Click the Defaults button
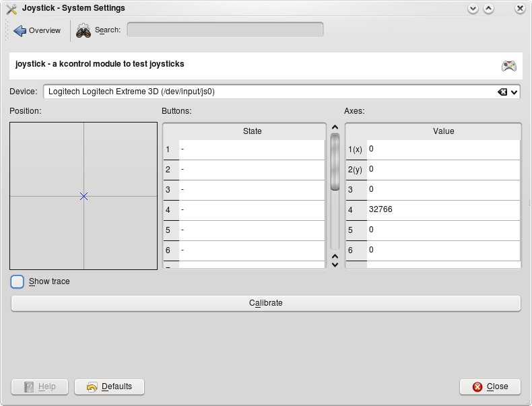The width and height of the screenshot is (532, 406). [109, 386]
